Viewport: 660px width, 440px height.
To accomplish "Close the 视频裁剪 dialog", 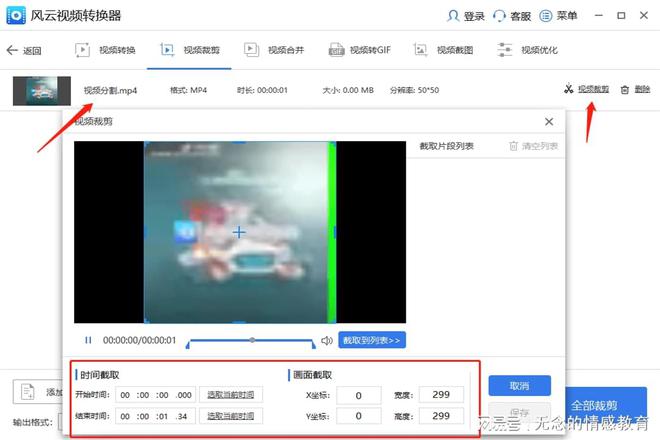I will click(x=549, y=122).
